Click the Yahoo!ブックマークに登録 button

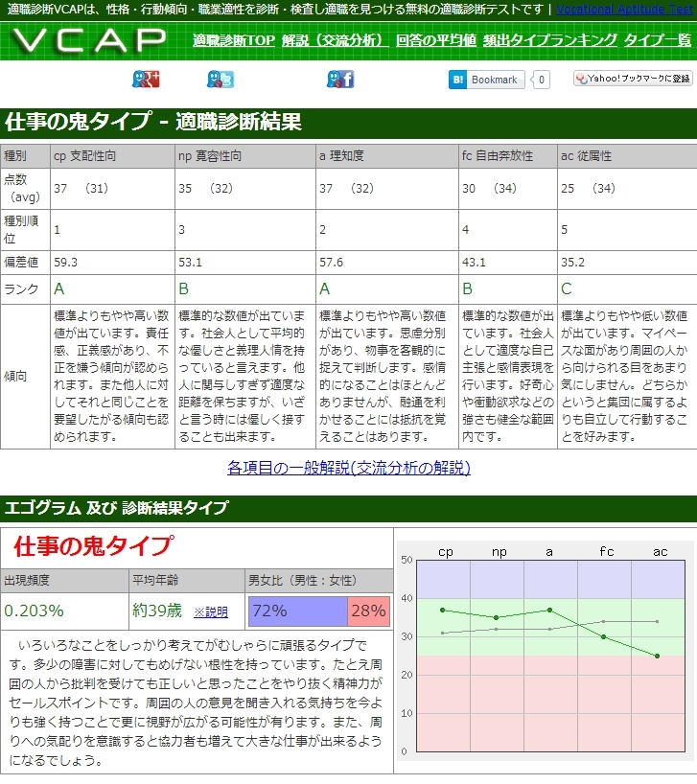pos(633,79)
